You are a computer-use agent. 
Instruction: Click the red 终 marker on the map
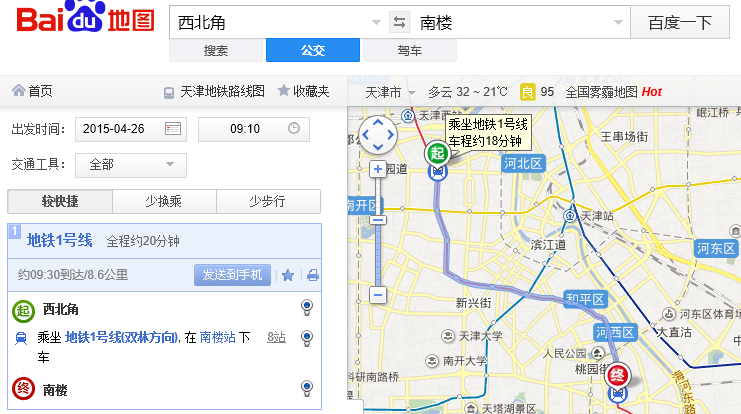[617, 376]
